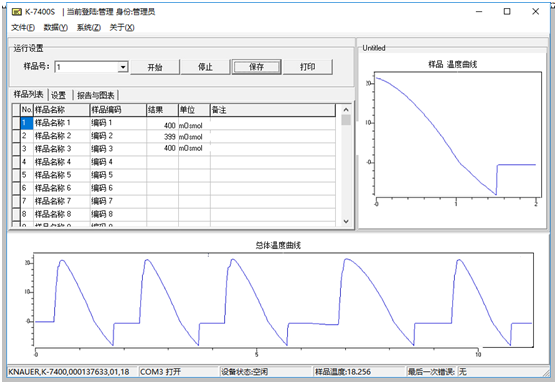
Task: Click the 单位 column header
Action: click(194, 110)
